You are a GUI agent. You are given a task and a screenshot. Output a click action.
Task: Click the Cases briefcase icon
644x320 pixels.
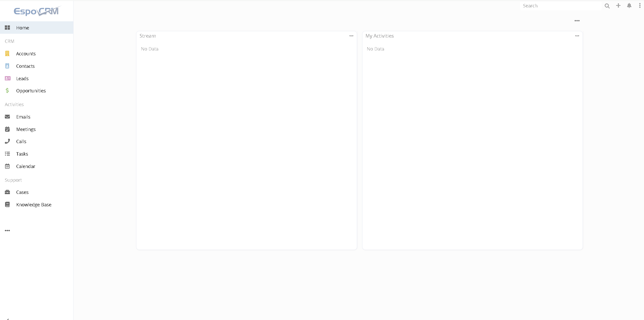(x=7, y=192)
